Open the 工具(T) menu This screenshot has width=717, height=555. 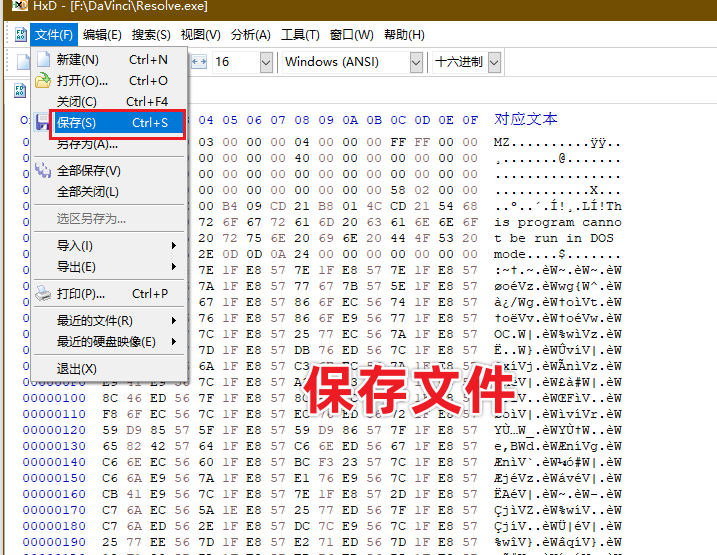[x=300, y=35]
